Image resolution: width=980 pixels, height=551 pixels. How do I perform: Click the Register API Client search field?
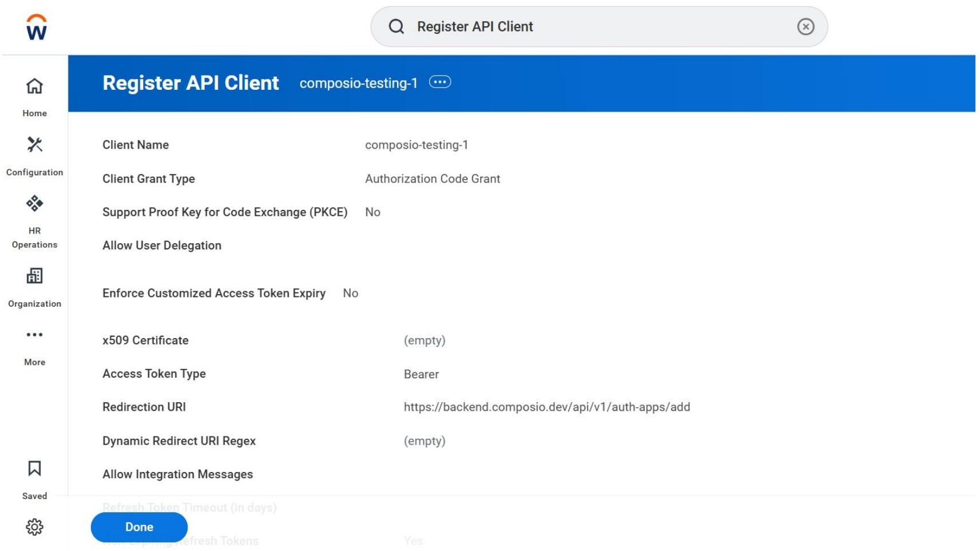(x=599, y=26)
